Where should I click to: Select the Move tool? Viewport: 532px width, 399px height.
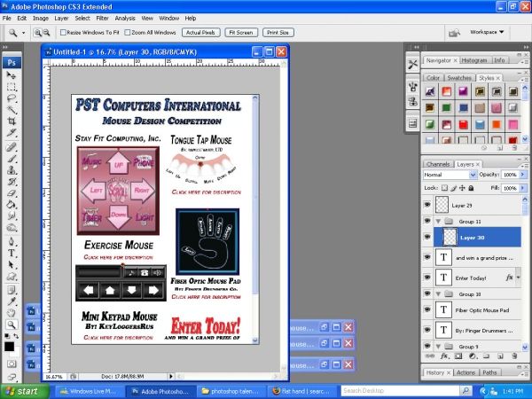point(12,75)
